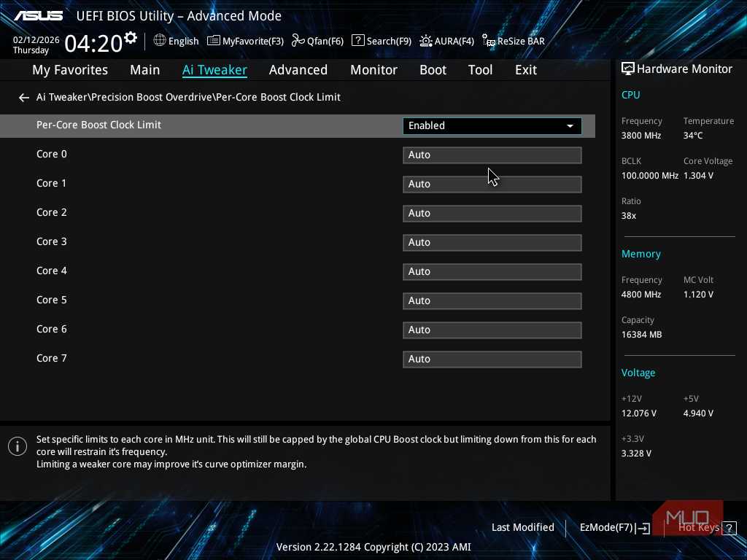Switch to EzMode(F7)

tap(606, 528)
